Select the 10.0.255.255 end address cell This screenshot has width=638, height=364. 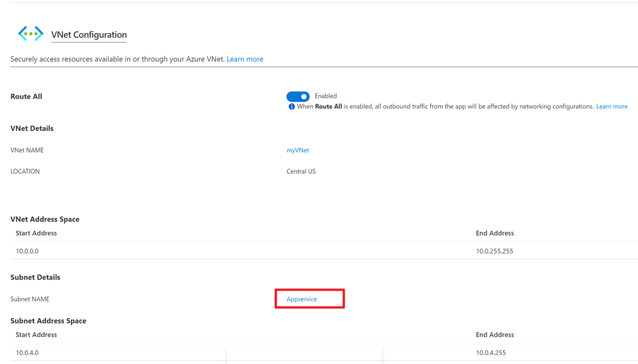(494, 251)
